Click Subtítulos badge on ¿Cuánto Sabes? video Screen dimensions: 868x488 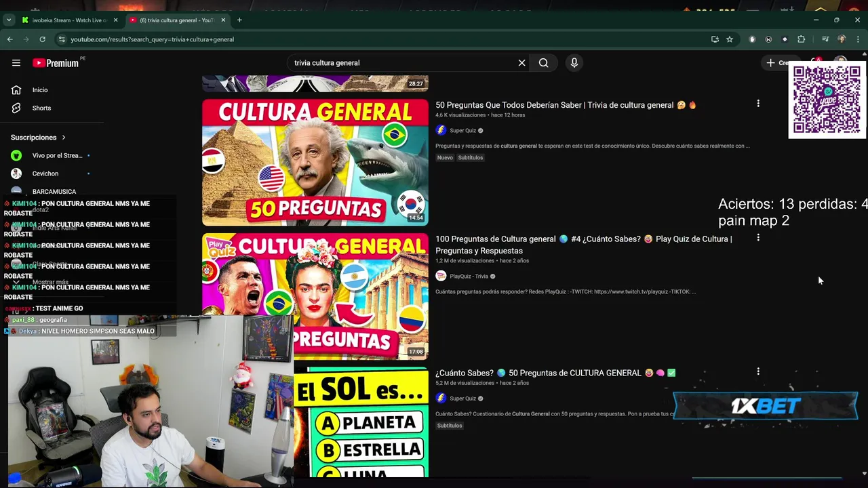pos(450,426)
